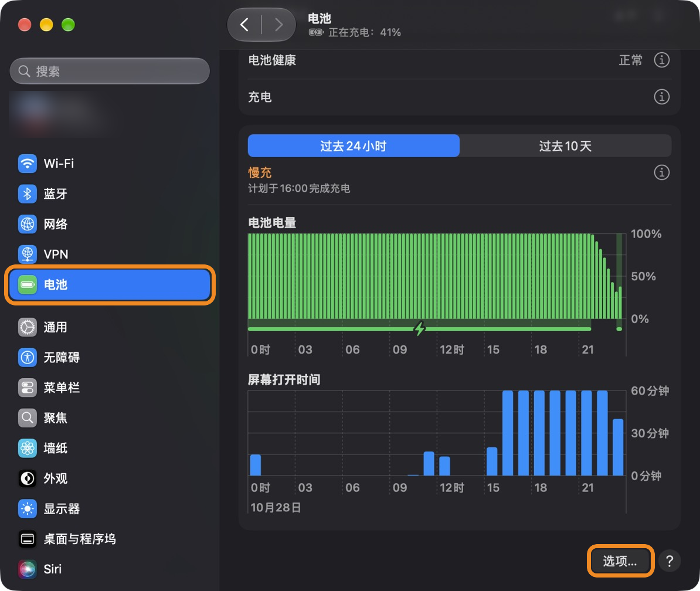Select the 无障碍 accessibility icon
This screenshot has height=591, width=700.
27,358
